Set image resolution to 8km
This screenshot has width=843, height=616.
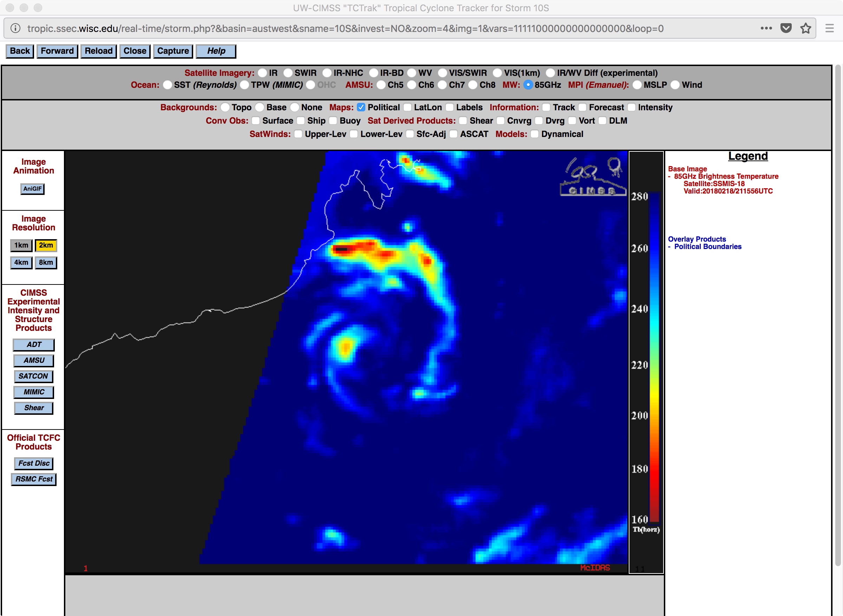pos(46,263)
